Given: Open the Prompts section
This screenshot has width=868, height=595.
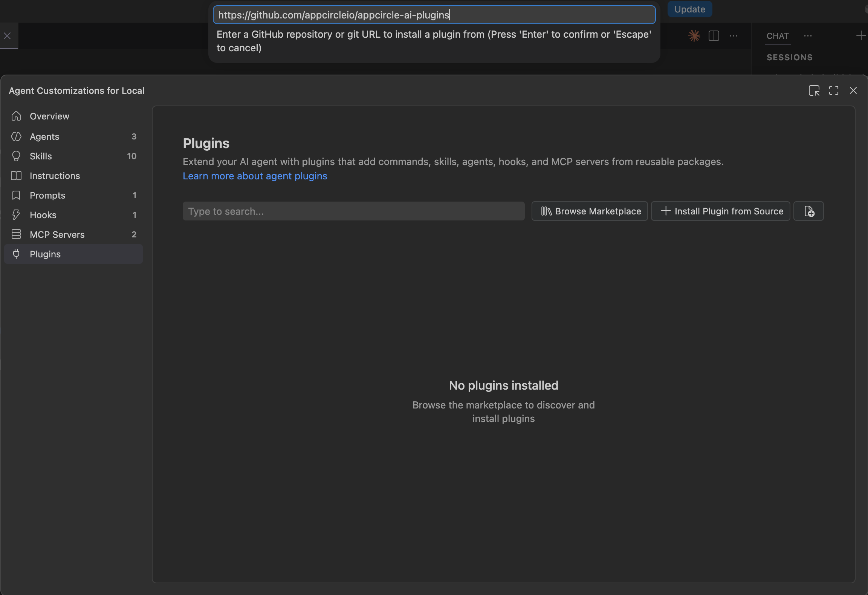Looking at the screenshot, I should tap(73, 195).
